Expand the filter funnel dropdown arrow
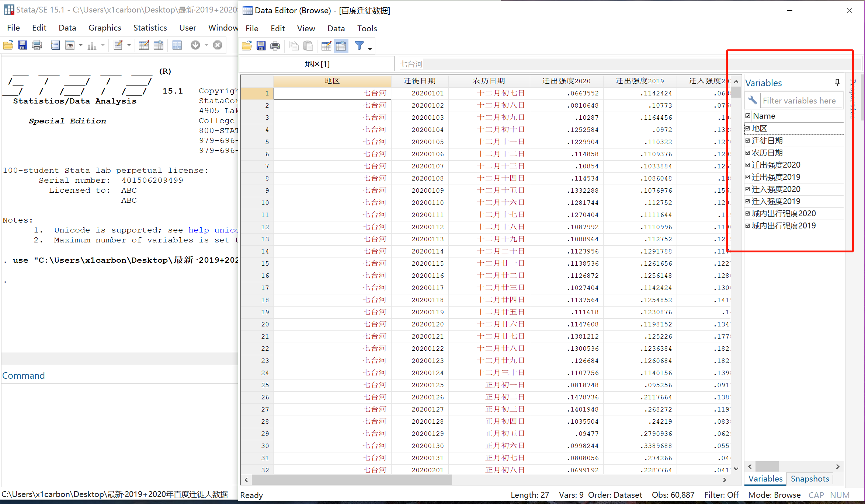 pos(370,49)
